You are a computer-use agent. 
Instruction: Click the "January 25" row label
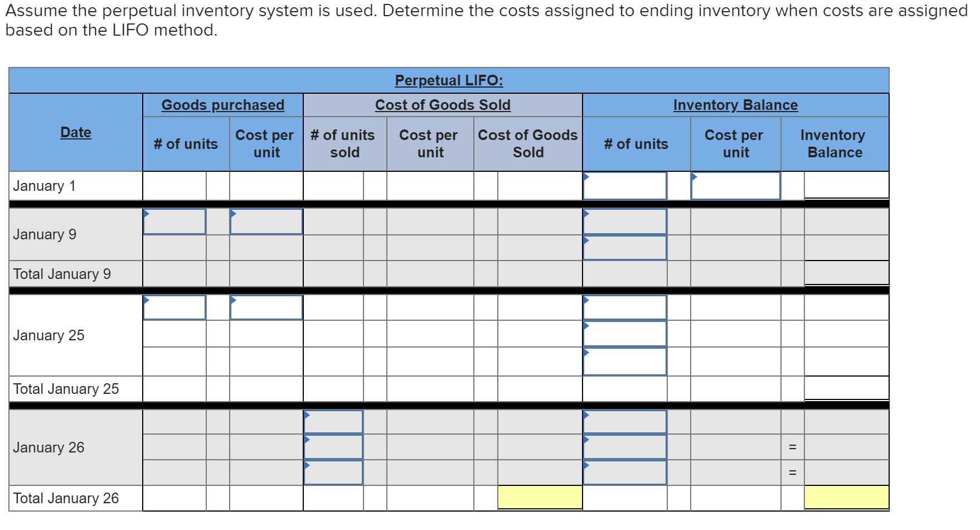click(48, 335)
